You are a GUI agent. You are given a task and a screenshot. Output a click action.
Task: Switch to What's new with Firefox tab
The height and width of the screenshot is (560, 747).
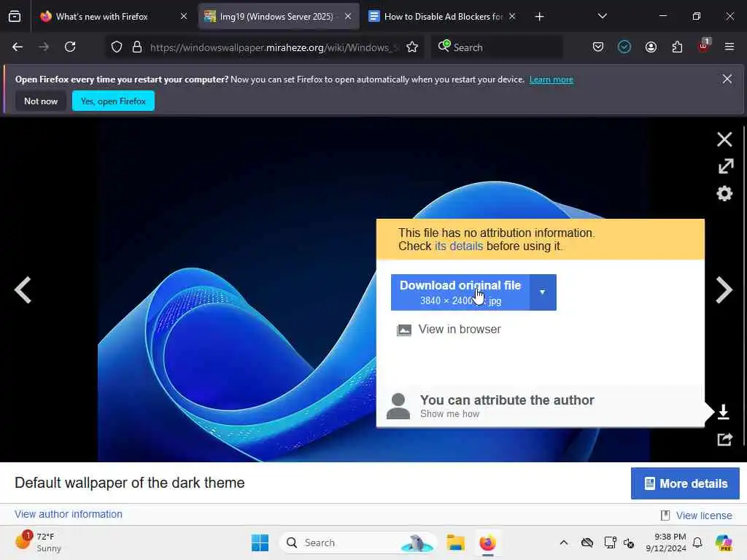click(101, 17)
